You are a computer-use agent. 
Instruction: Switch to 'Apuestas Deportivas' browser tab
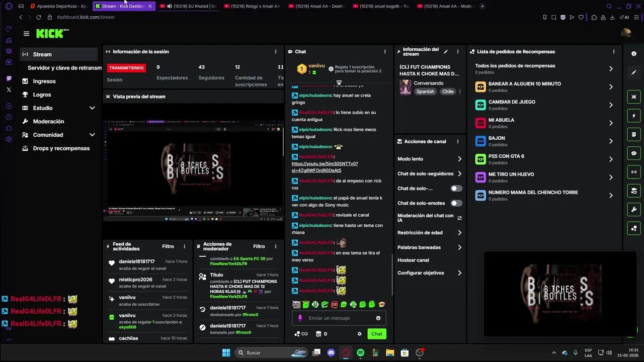coord(58,6)
